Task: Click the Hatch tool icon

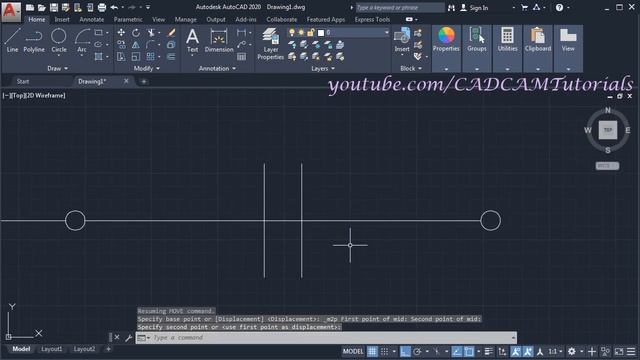Action: [99, 57]
